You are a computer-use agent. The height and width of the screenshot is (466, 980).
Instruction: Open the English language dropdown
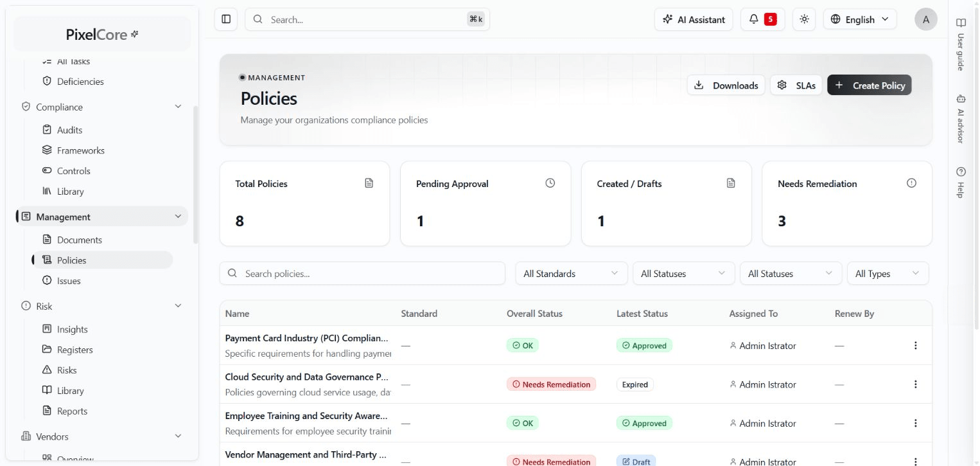[860, 19]
